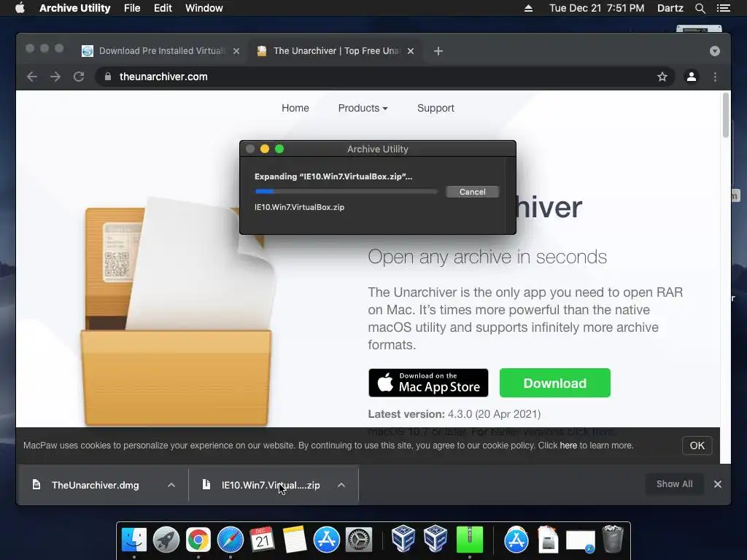Close The Unarchiver tab

(x=411, y=51)
